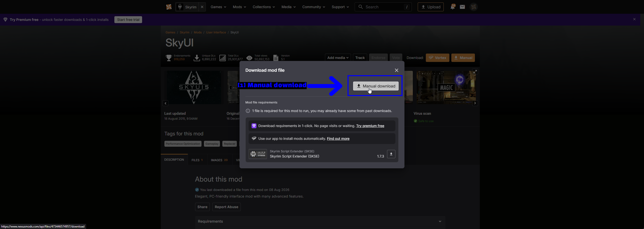This screenshot has height=229, width=644.
Task: Expand the Collections menu
Action: (x=264, y=7)
